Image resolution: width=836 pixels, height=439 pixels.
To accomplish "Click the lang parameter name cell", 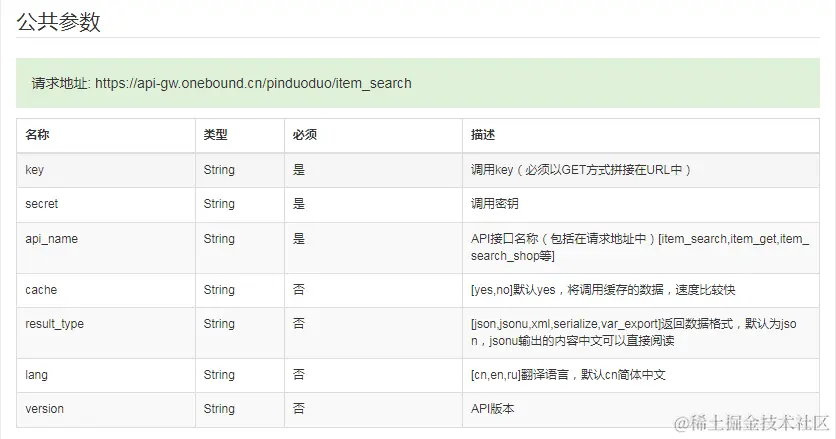I will click(x=36, y=375).
